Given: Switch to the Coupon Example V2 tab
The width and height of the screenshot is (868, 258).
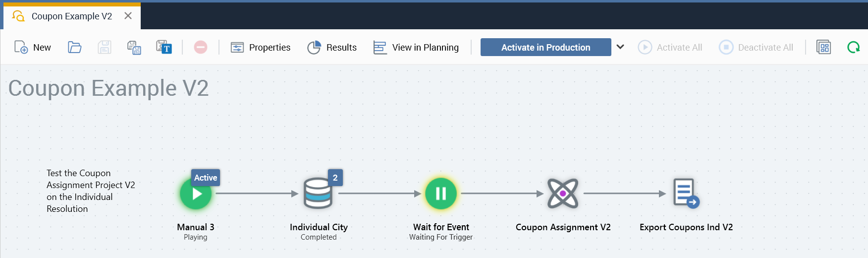Looking at the screenshot, I should (72, 16).
